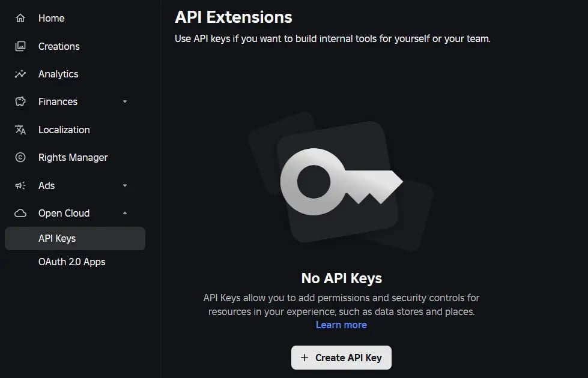The image size is (588, 378).
Task: Click the plus icon on Create API Key
Action: click(x=305, y=358)
